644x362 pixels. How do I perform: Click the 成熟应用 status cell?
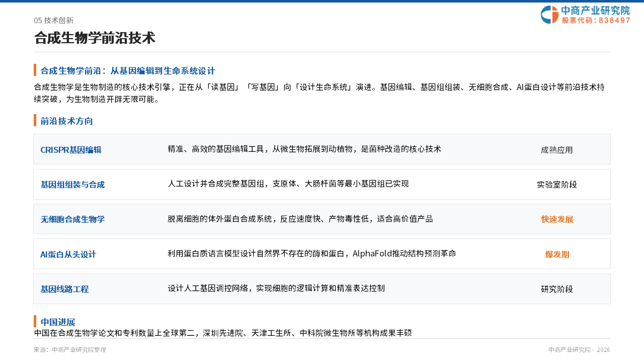point(557,150)
